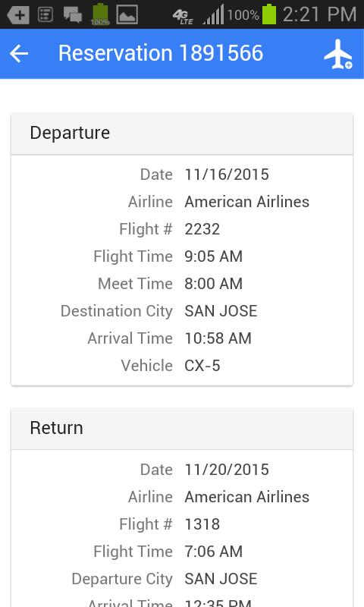The image size is (364, 607).
Task: Tap the 4G LTE signal indicator
Action: 183,16
